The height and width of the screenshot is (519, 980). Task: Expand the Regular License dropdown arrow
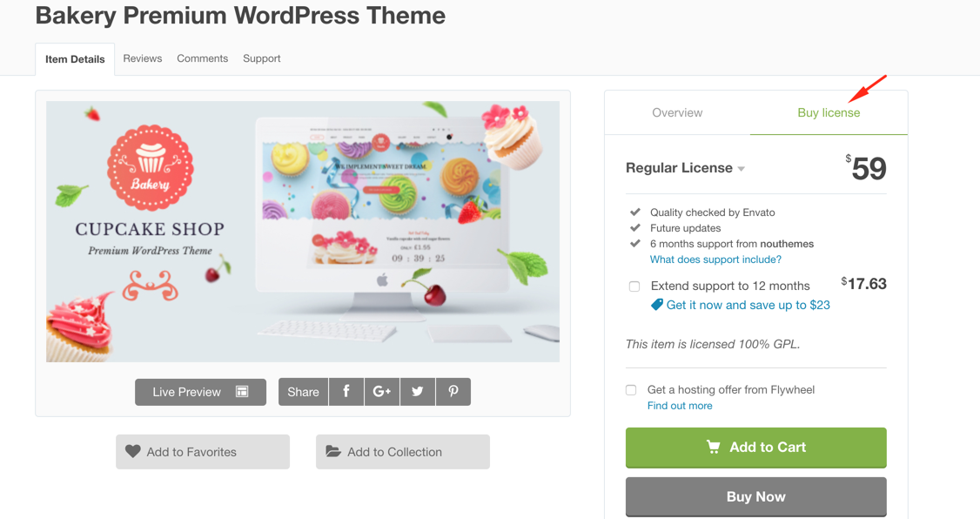coord(742,169)
